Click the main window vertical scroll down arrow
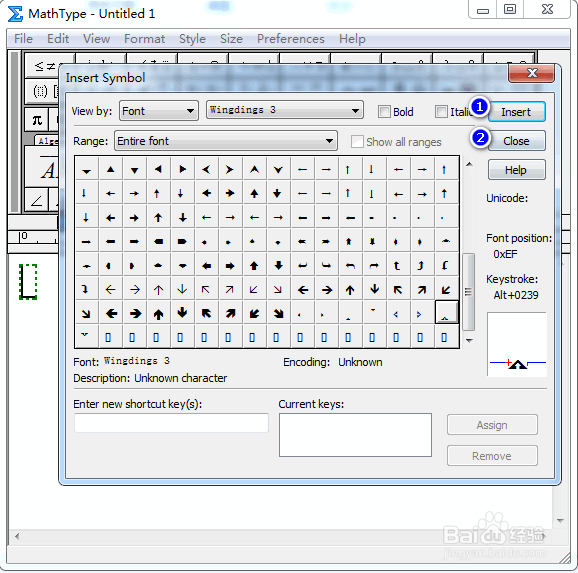The image size is (578, 573). [560, 520]
